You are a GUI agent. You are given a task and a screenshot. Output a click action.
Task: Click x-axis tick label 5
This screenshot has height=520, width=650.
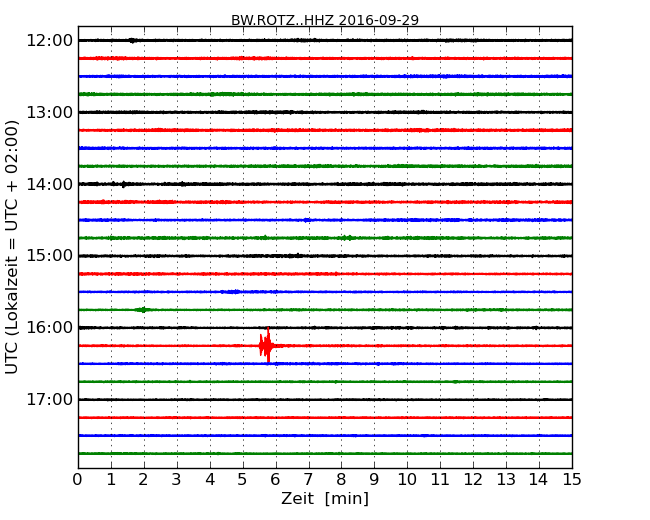coord(242,480)
